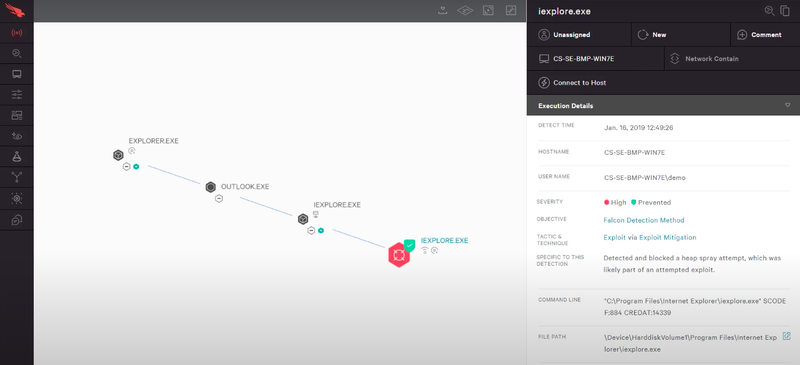The width and height of the screenshot is (800, 365).
Task: Open the bottom overlapping-hexagons sidebar icon
Action: pos(17,220)
